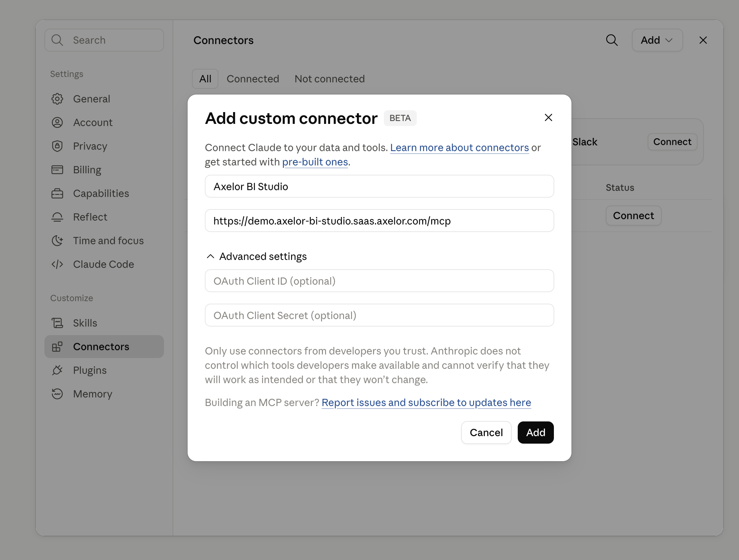The height and width of the screenshot is (560, 739).
Task: Open Learn more about connectors link
Action: (459, 148)
